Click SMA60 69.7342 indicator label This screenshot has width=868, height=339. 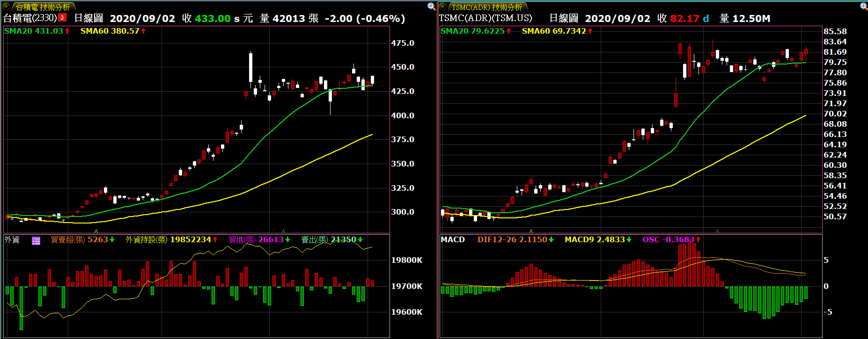557,31
